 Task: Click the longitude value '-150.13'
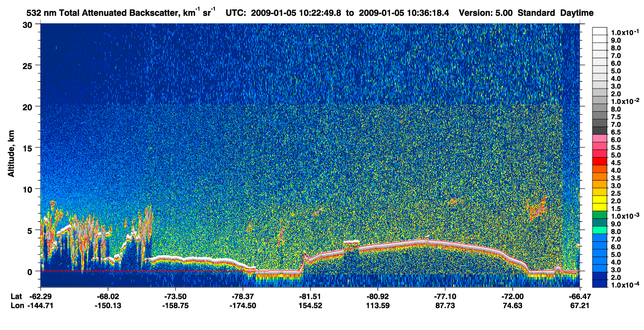point(107,306)
